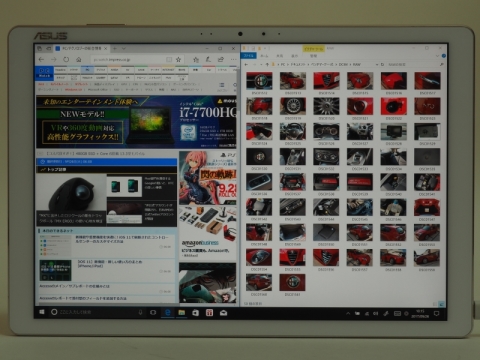
Task: Share the page from Edge toolbar
Action: [x=221, y=59]
